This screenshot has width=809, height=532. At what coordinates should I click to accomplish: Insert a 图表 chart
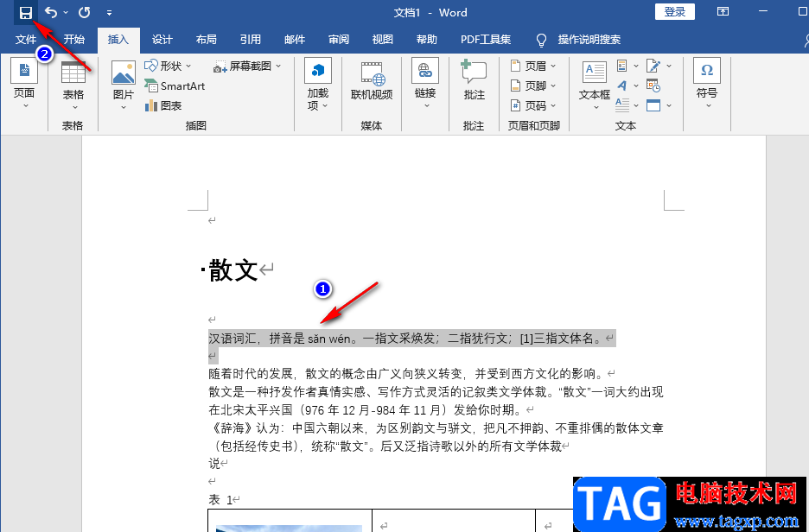(163, 105)
